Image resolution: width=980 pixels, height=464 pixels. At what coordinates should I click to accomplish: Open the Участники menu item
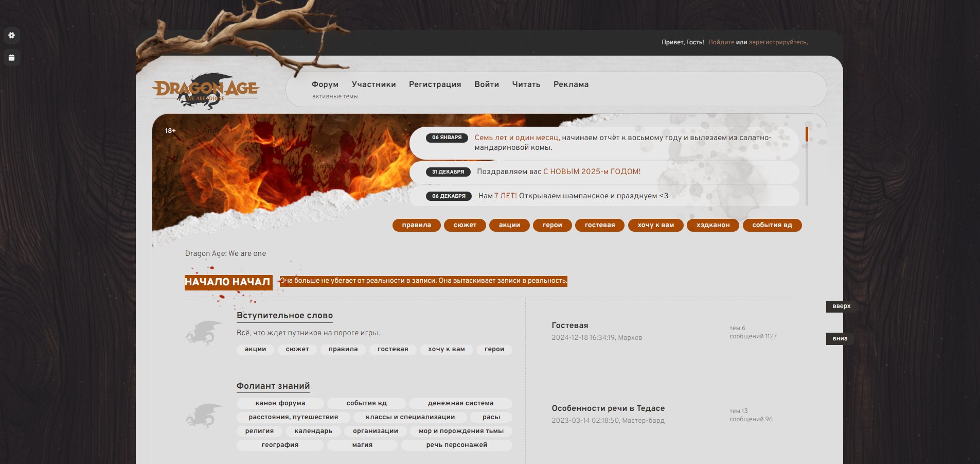point(374,84)
